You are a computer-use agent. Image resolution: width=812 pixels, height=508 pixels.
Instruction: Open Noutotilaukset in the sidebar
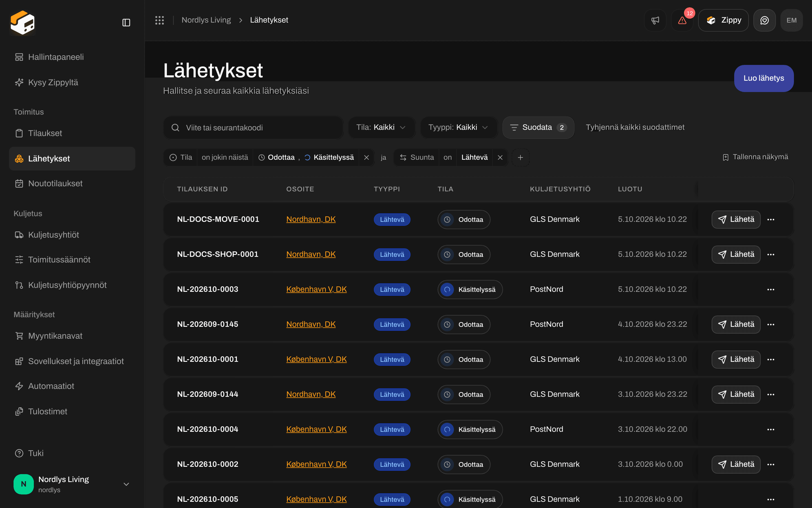(x=72, y=183)
